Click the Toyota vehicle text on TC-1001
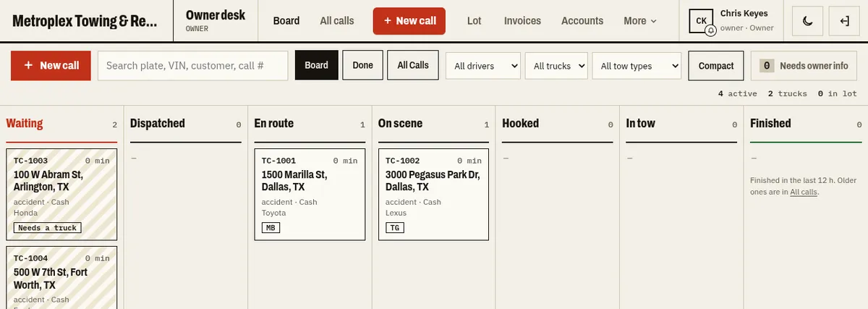Screen dimensions: 868x309 coord(274,213)
